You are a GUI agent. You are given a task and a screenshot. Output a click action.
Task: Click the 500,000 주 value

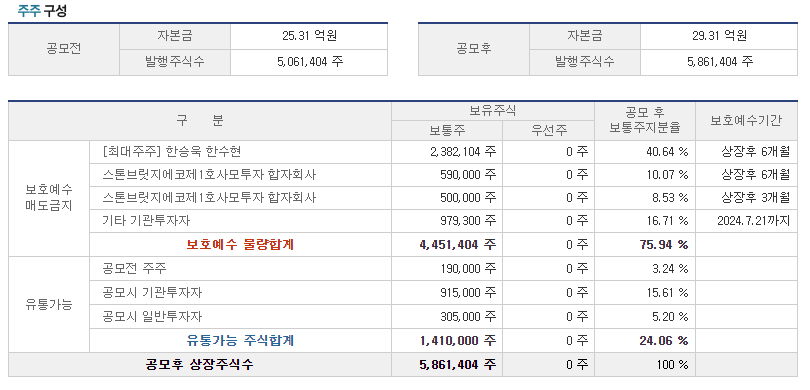468,197
